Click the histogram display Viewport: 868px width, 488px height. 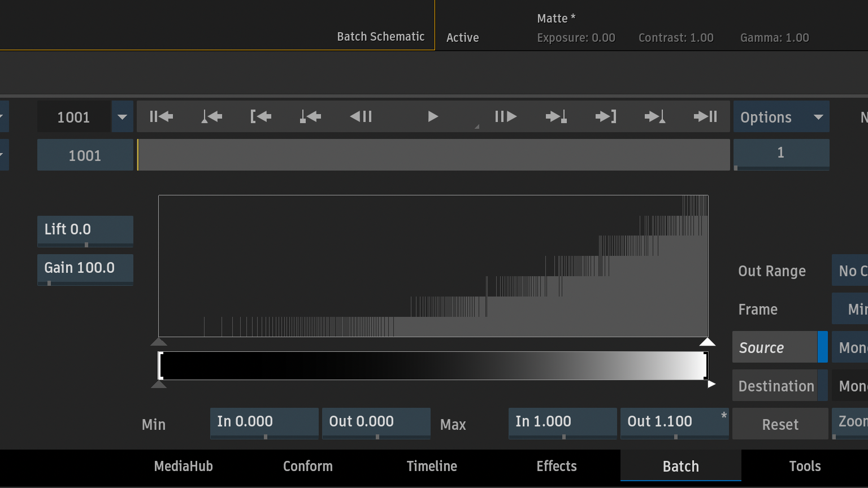[x=433, y=266]
